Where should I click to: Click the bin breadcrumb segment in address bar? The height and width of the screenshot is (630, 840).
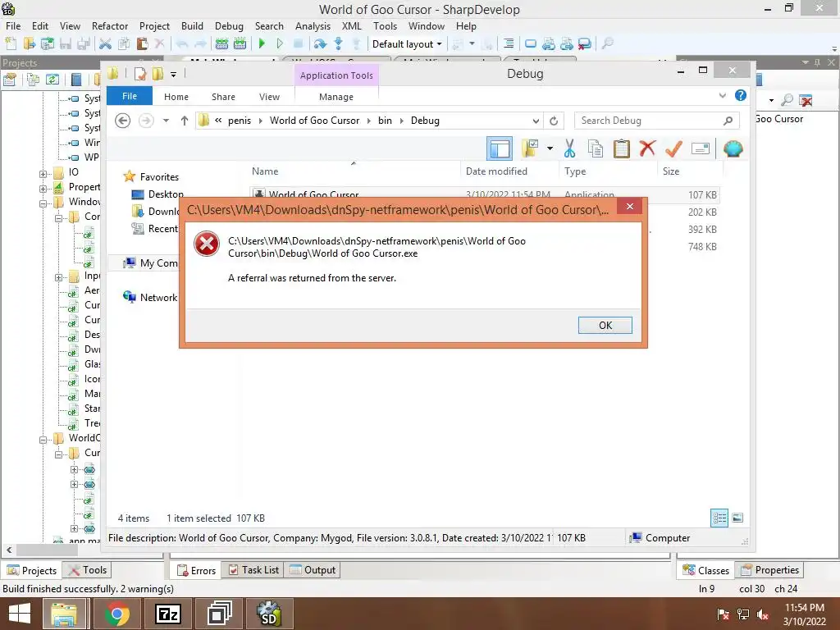click(x=385, y=121)
